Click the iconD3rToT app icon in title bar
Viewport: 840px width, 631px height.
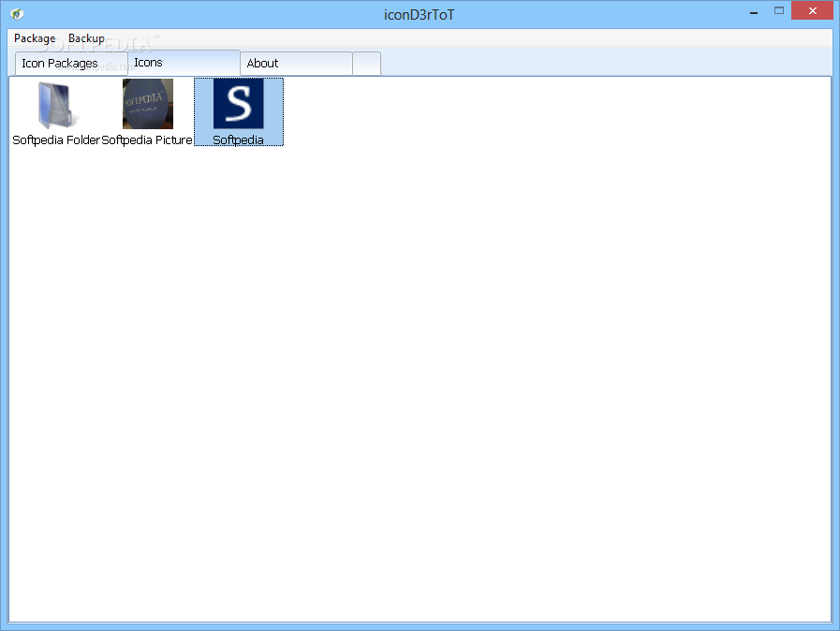pyautogui.click(x=17, y=14)
